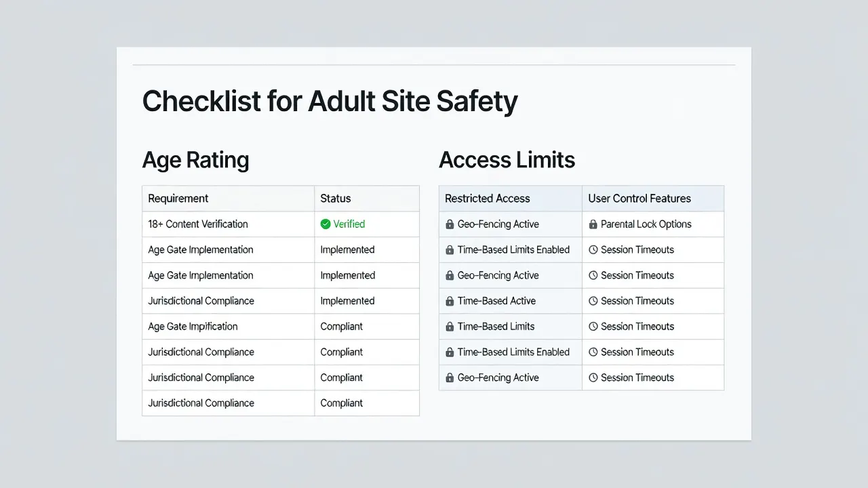Click the lock icon beside Parental Lock Options
The image size is (868, 488).
click(x=593, y=224)
